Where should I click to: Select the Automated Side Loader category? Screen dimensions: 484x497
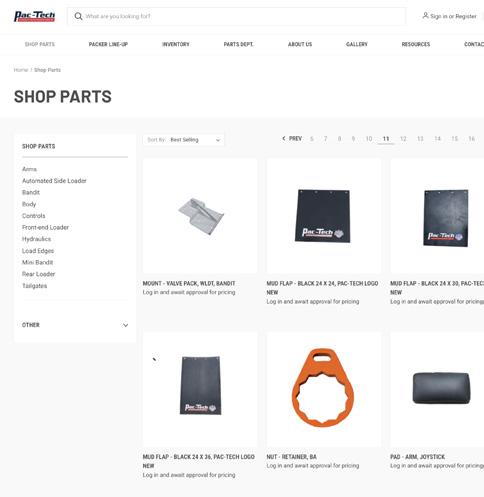(54, 181)
